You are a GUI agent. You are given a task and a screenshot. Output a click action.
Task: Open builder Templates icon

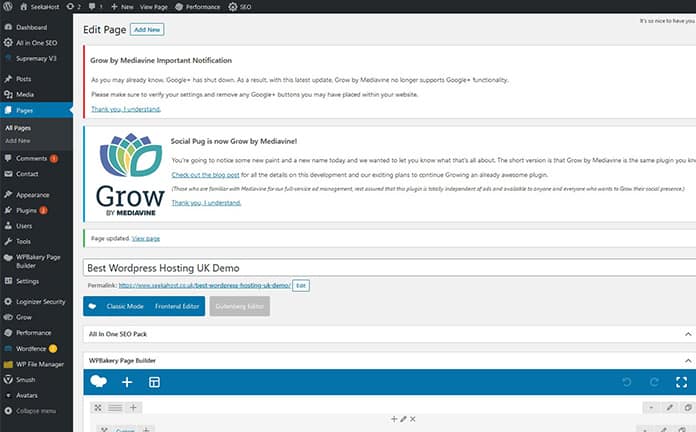point(154,382)
